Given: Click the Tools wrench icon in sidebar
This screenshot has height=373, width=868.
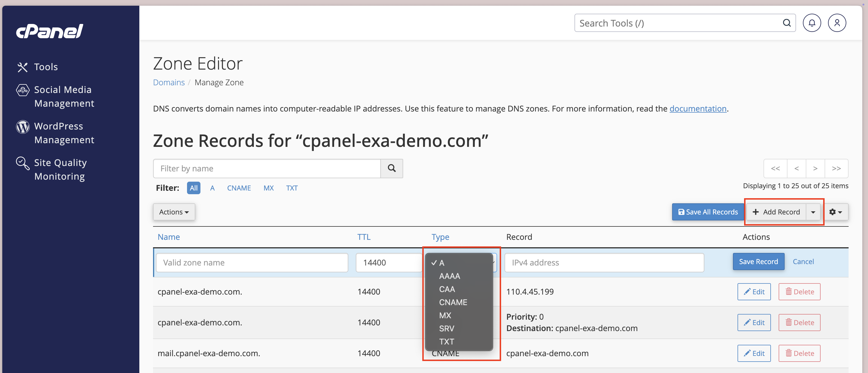Looking at the screenshot, I should 22,67.
